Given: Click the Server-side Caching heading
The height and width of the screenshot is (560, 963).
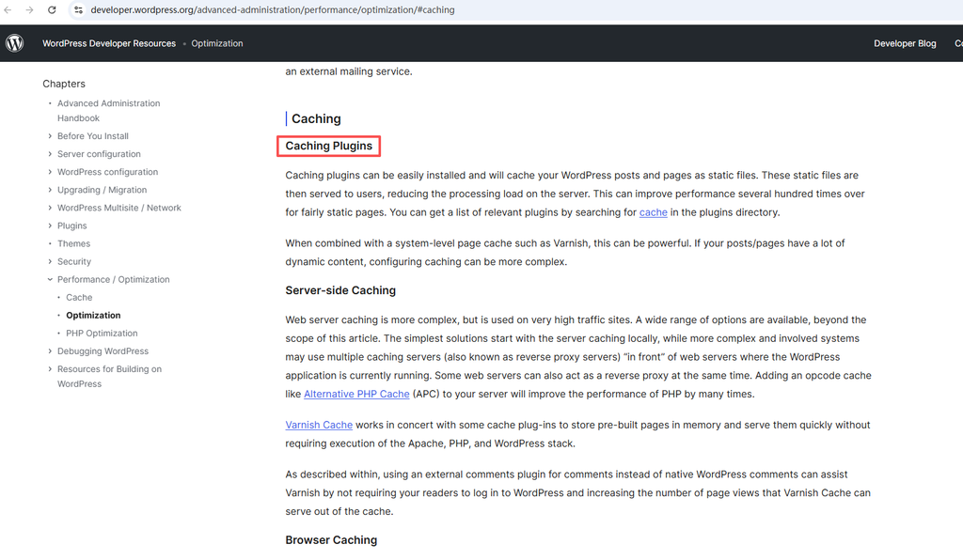Looking at the screenshot, I should coord(340,290).
